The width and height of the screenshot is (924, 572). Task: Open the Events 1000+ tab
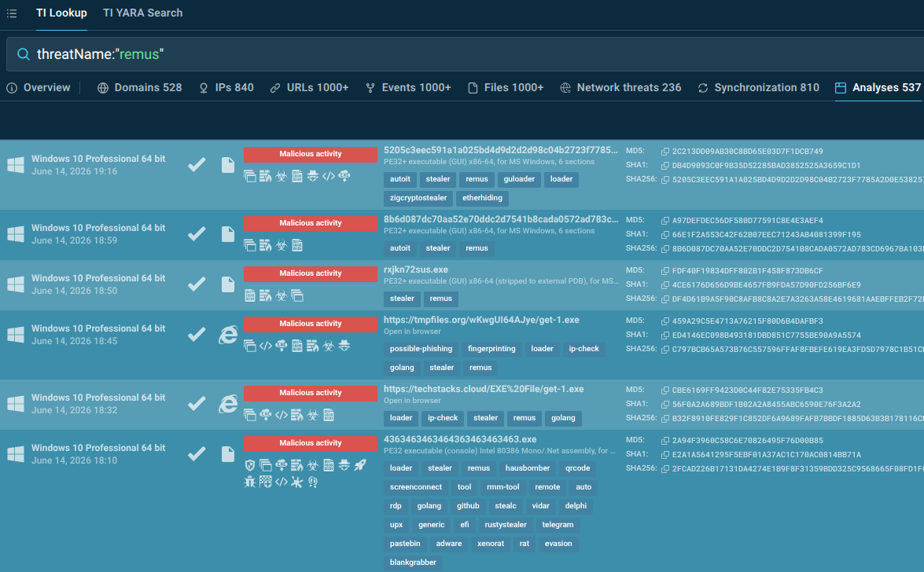[x=408, y=88]
